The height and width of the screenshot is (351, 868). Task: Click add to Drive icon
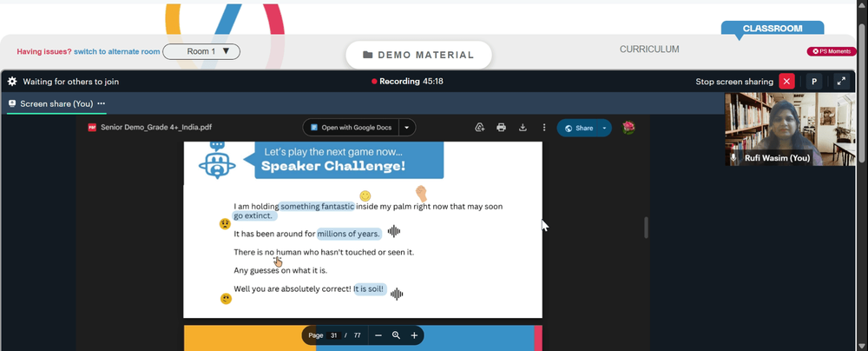[x=480, y=128]
